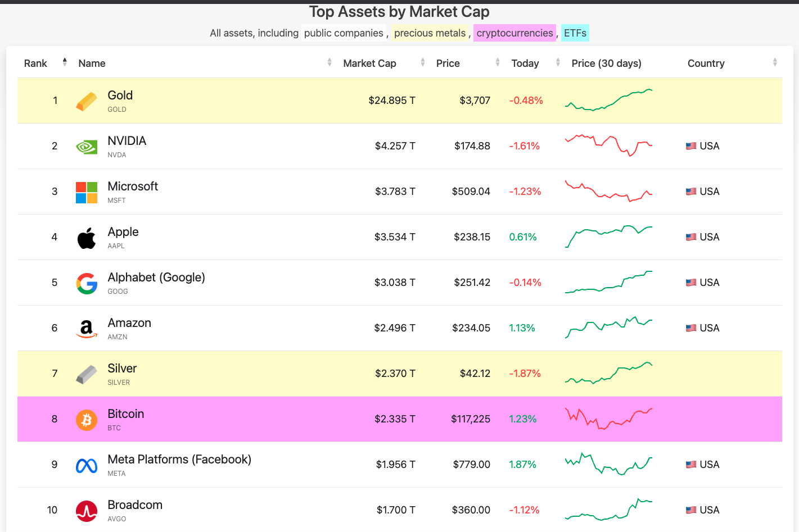Click the NVDA ticker text
The image size is (799, 532).
(117, 155)
